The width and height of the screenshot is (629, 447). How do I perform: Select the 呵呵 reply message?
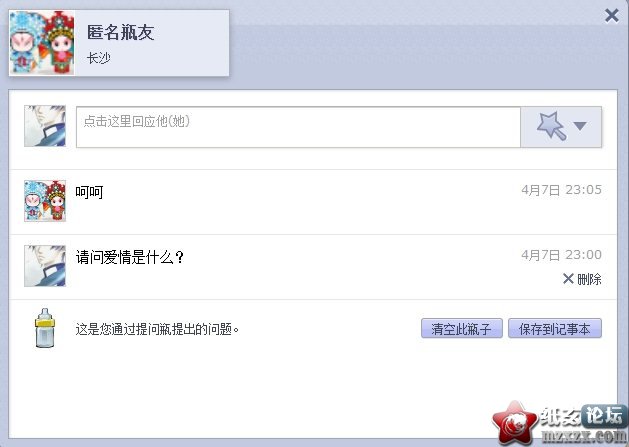(89, 192)
